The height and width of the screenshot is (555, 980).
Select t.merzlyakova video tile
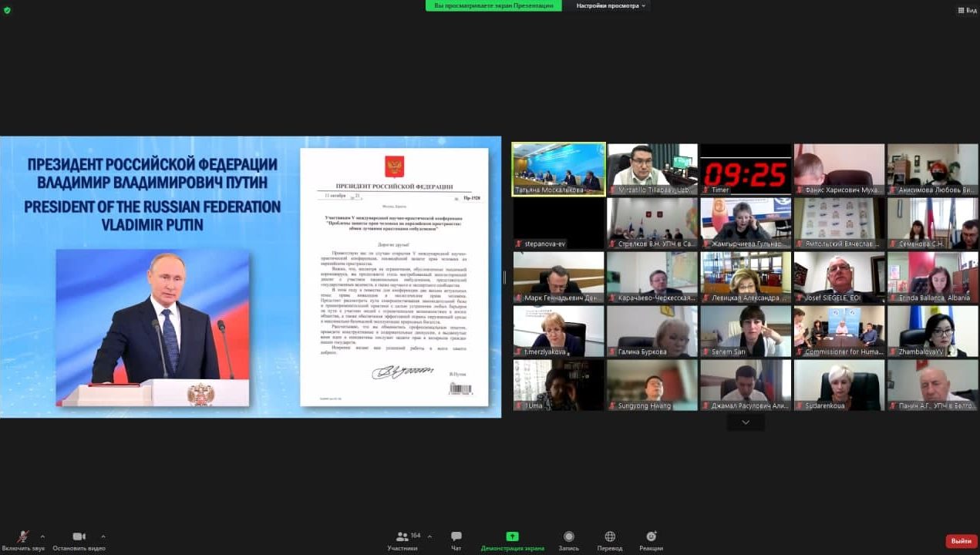(559, 331)
